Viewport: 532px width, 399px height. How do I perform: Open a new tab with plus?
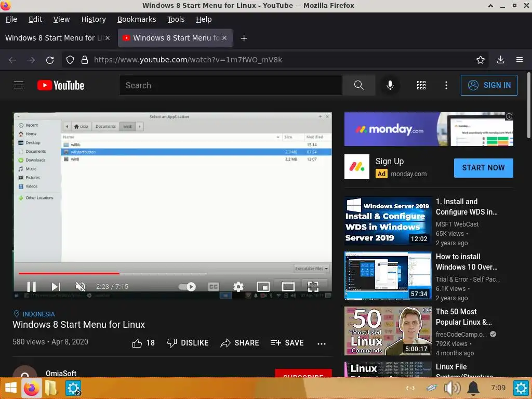(244, 38)
